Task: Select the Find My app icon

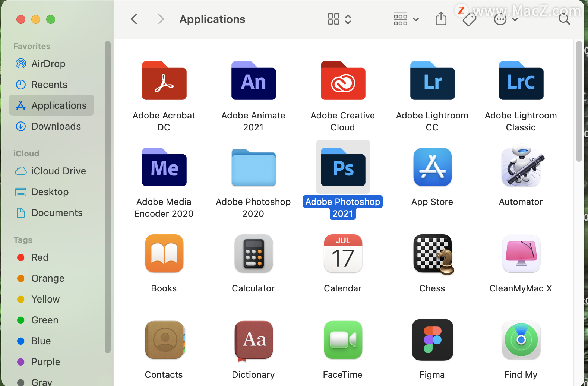Action: [521, 340]
